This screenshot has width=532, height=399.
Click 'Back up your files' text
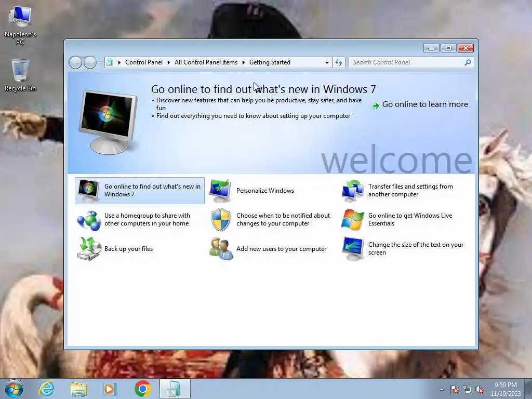[x=129, y=249]
